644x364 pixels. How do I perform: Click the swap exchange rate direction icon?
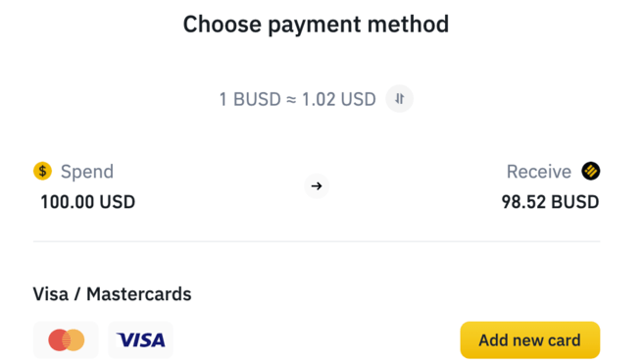[399, 99]
